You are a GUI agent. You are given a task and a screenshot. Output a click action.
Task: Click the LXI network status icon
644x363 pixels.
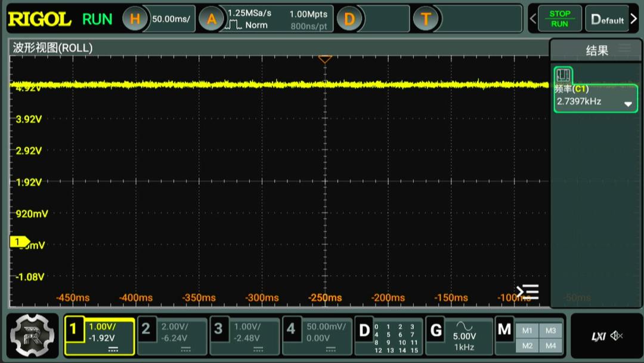pyautogui.click(x=598, y=337)
